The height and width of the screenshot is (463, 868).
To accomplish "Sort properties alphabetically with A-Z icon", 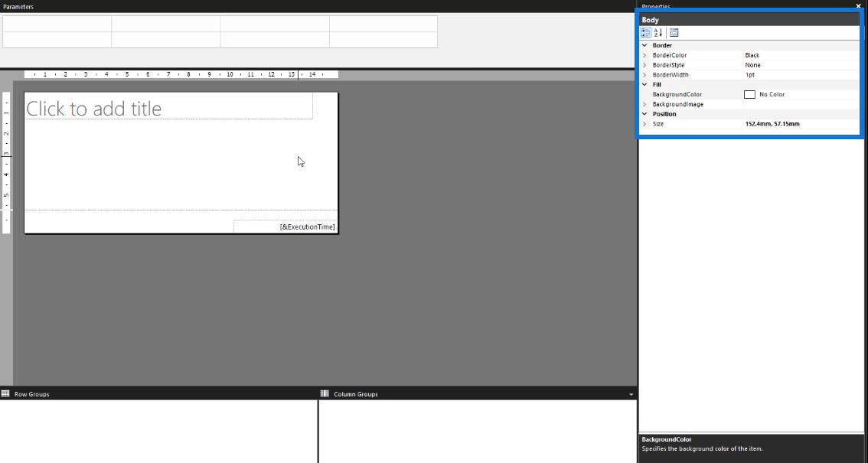I will coord(658,33).
